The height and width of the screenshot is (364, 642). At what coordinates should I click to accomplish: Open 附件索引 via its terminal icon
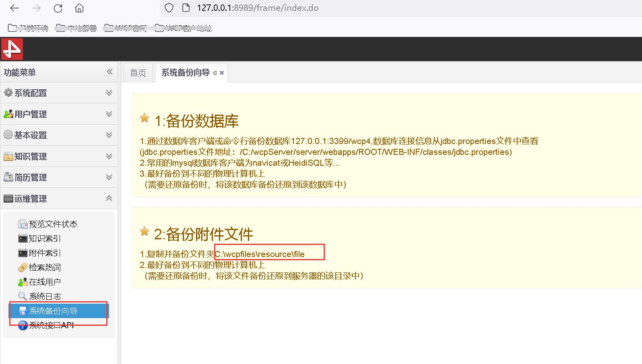23,253
